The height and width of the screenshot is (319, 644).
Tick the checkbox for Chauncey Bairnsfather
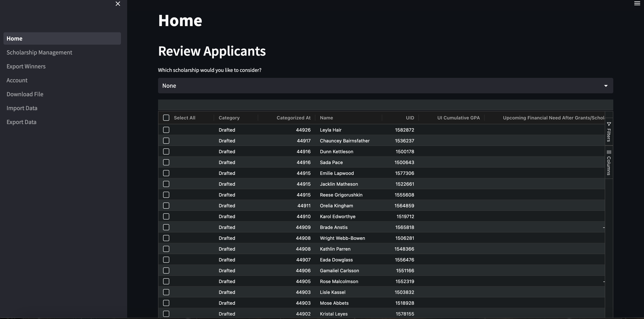(x=166, y=141)
